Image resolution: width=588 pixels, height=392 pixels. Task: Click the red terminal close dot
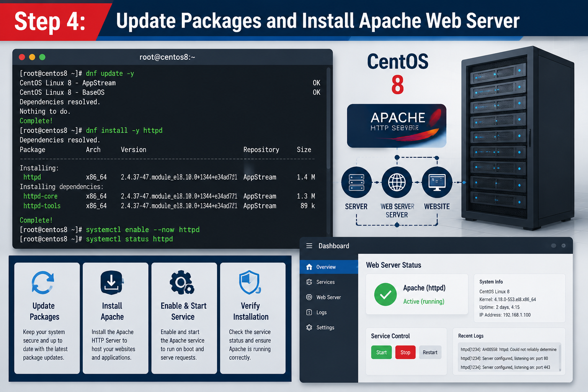click(22, 57)
